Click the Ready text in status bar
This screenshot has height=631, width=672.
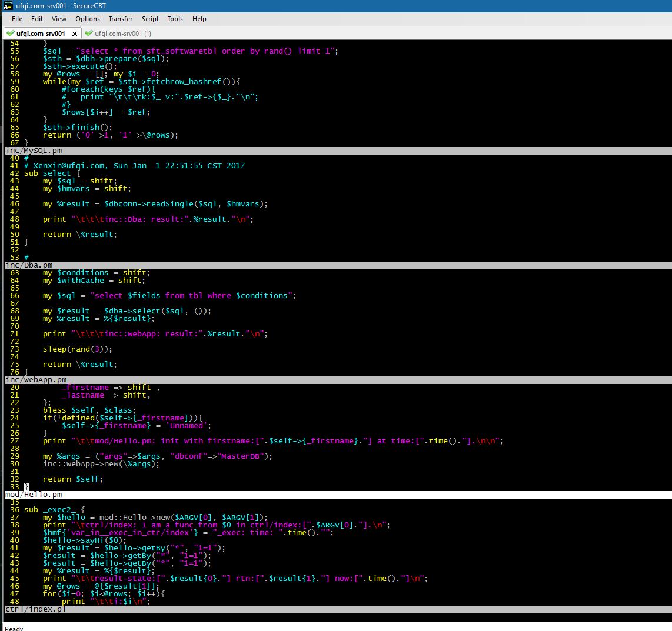coord(14,627)
